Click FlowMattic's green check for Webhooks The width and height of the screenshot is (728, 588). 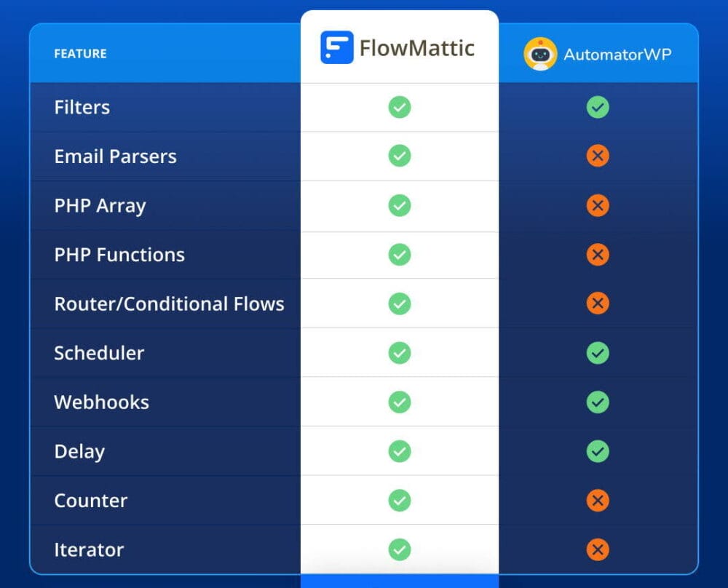coord(399,402)
